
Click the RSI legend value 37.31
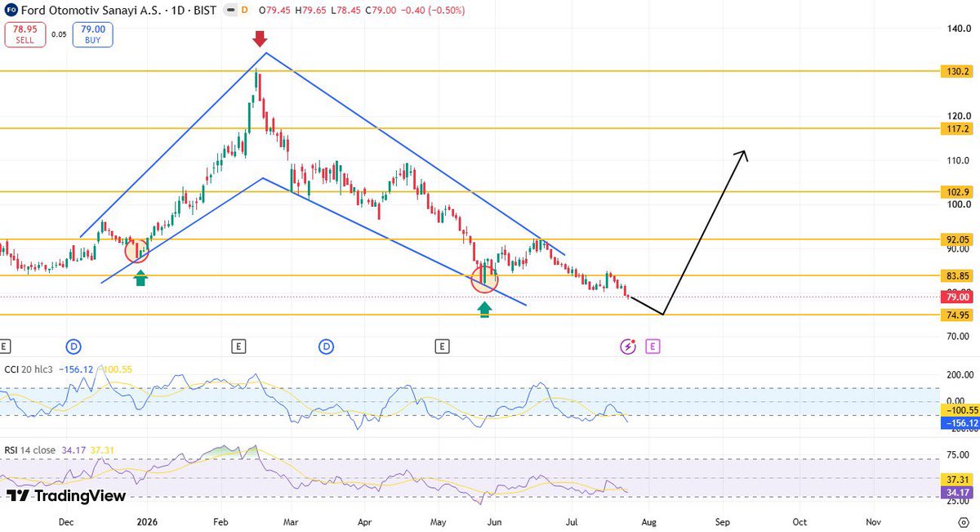pyautogui.click(x=100, y=449)
